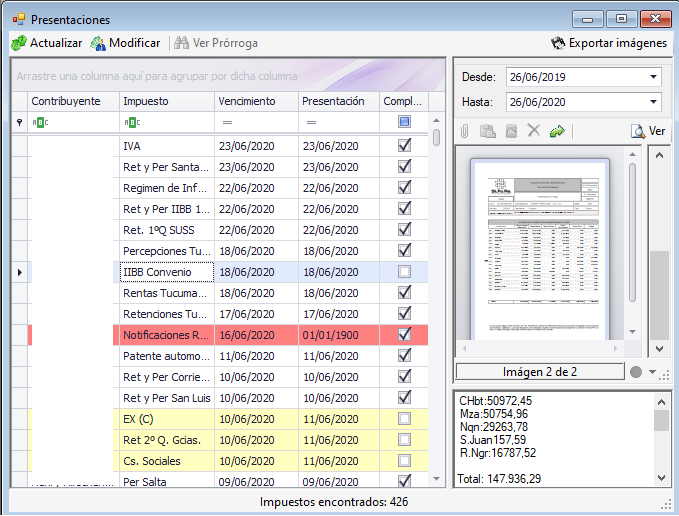
Task: Uncheck the completed box for IVA row
Action: (404, 145)
